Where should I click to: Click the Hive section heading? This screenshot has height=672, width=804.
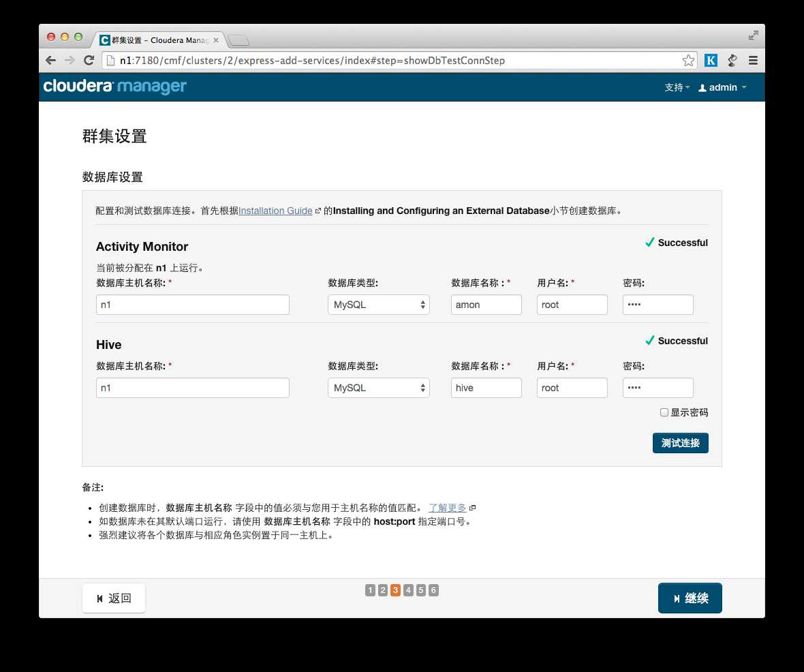[x=109, y=345]
